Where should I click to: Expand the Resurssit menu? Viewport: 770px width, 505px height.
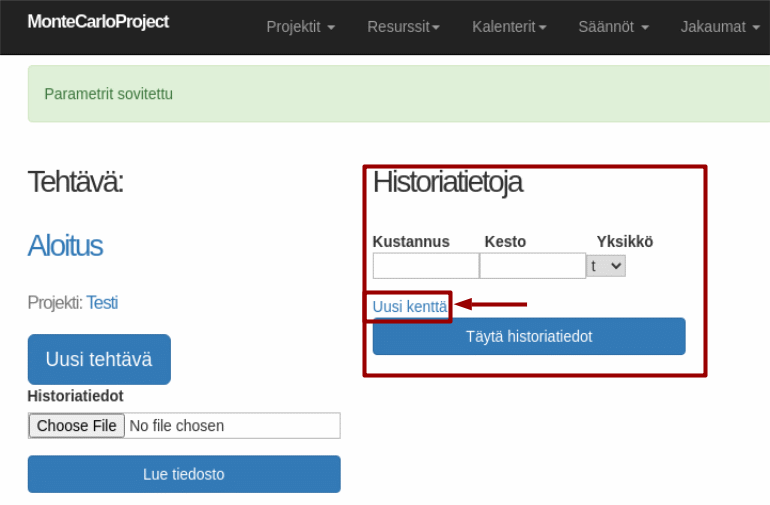point(403,27)
